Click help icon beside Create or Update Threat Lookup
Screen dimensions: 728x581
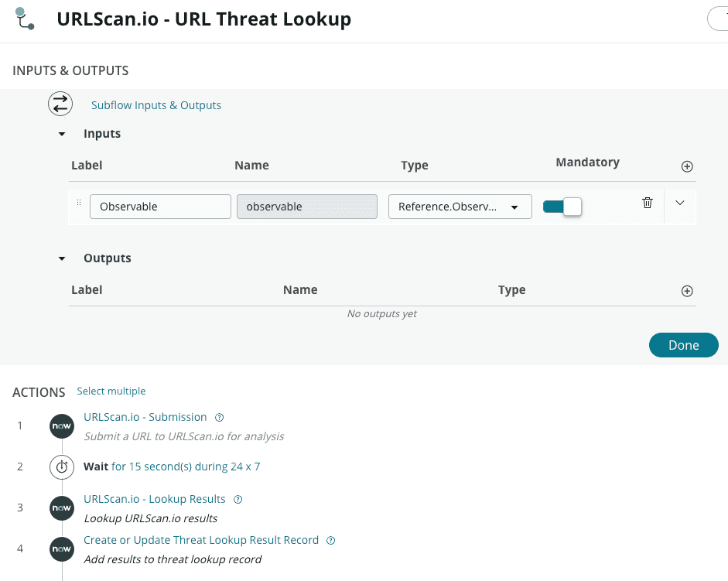tap(331, 541)
